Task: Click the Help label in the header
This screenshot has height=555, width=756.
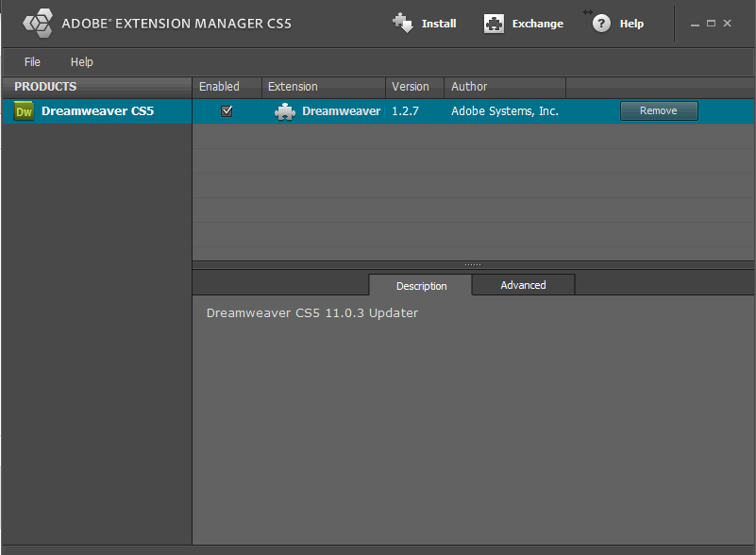Action: tap(631, 24)
